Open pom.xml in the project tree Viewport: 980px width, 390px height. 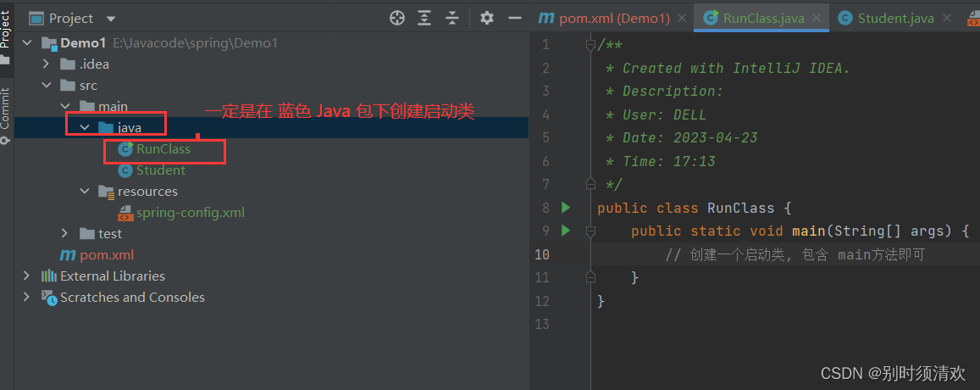point(107,255)
